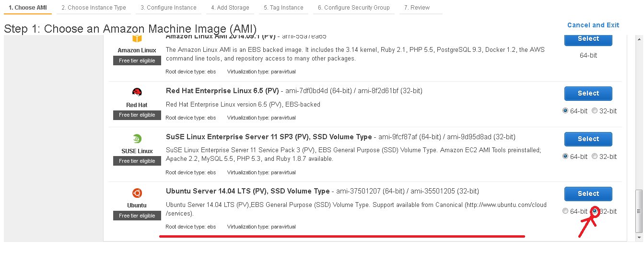644x266 pixels.
Task: Select 64-bit for Ubuntu Server 14.04
Action: [565, 211]
